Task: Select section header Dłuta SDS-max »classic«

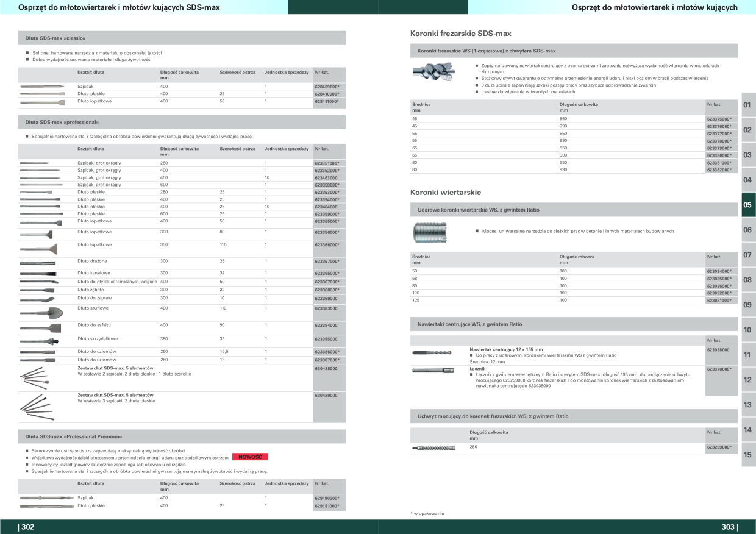Action: pos(182,38)
